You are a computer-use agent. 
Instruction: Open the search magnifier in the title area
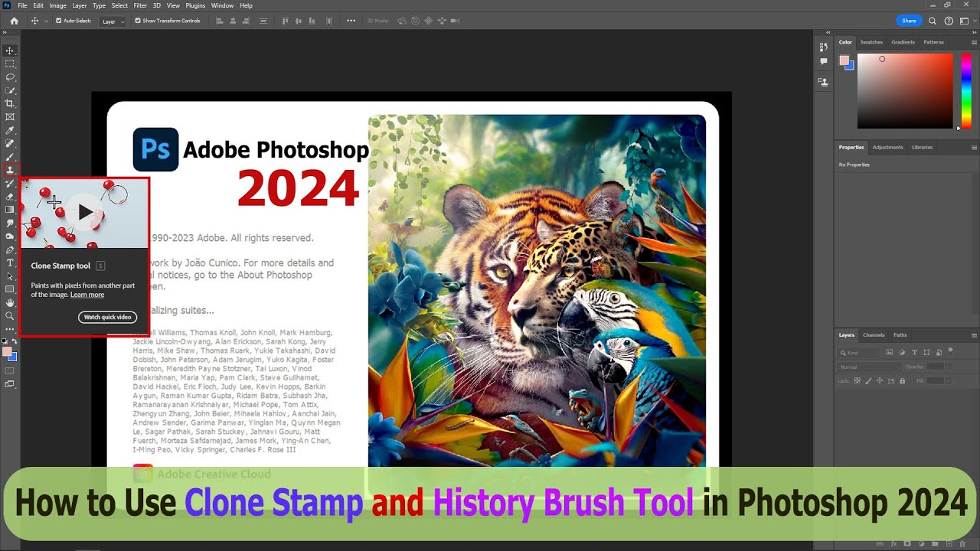pos(933,21)
